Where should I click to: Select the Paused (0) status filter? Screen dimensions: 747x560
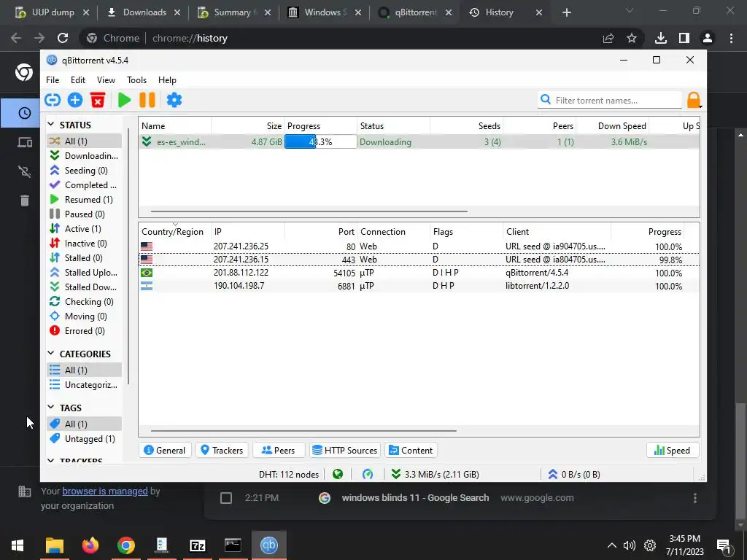pyautogui.click(x=85, y=214)
